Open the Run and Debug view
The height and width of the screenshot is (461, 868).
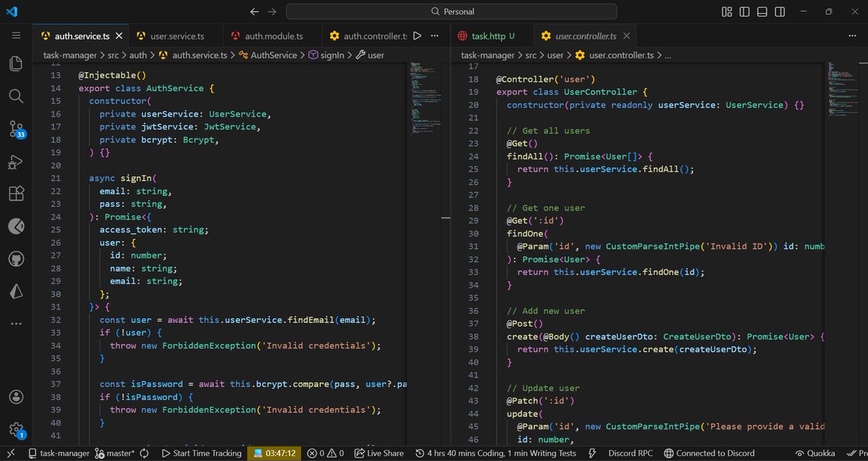point(16,162)
